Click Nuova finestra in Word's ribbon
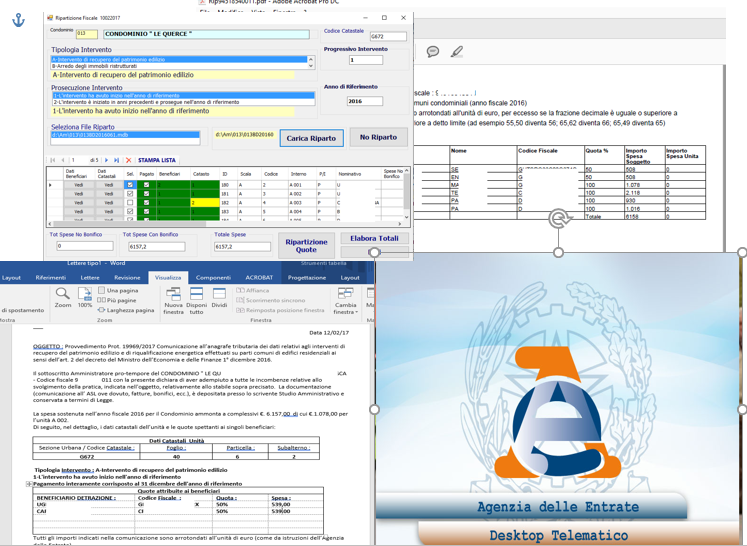Screen dimensions: 747x546 173,301
